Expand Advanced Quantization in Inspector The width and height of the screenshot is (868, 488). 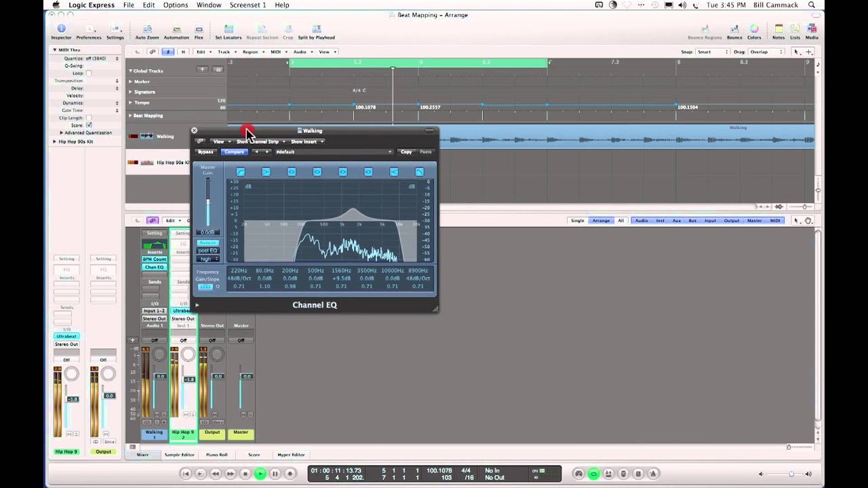[x=61, y=133]
